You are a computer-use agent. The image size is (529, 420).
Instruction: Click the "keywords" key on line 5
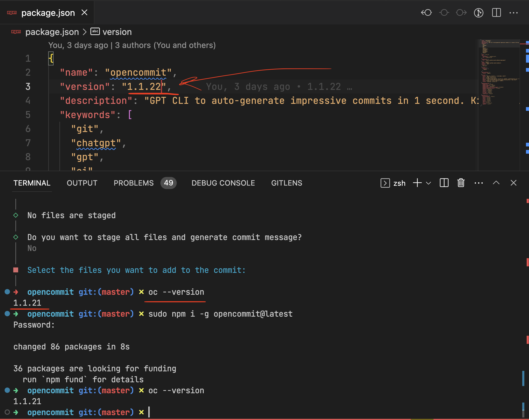[x=88, y=115]
